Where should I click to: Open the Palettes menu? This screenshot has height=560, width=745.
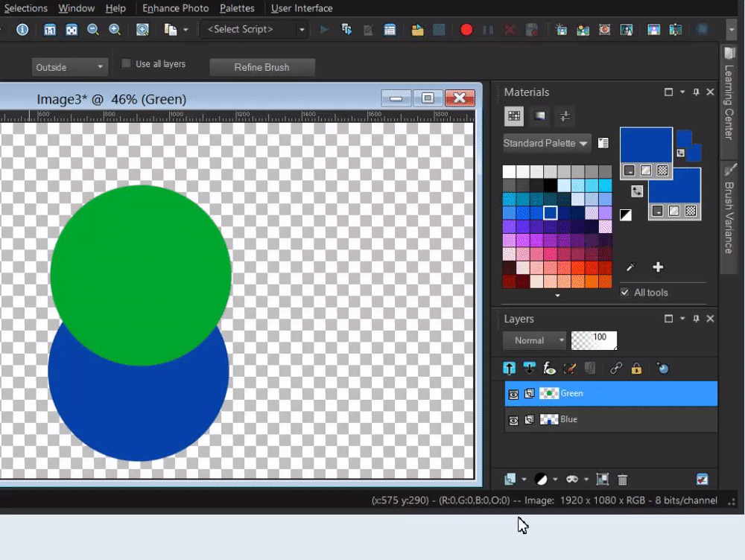237,8
